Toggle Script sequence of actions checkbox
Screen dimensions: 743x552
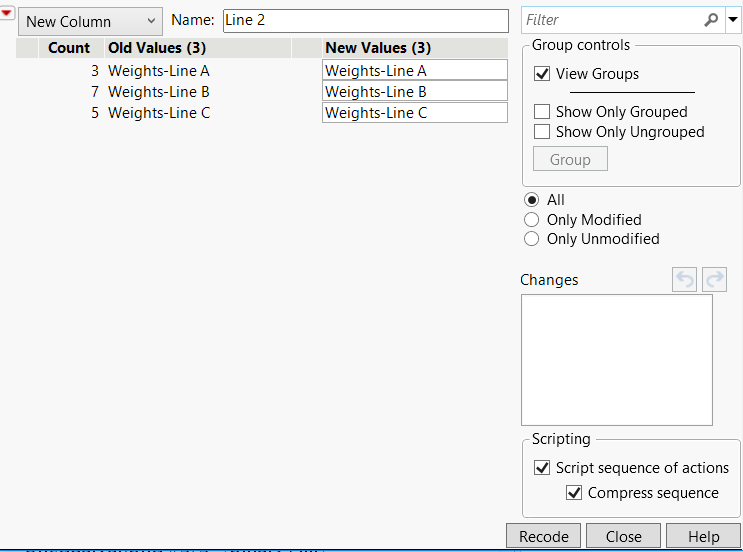543,468
